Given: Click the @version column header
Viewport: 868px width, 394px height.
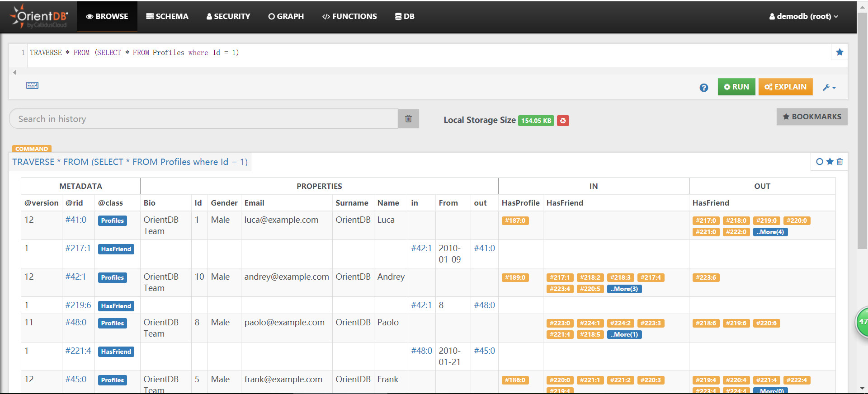Looking at the screenshot, I should pos(42,203).
